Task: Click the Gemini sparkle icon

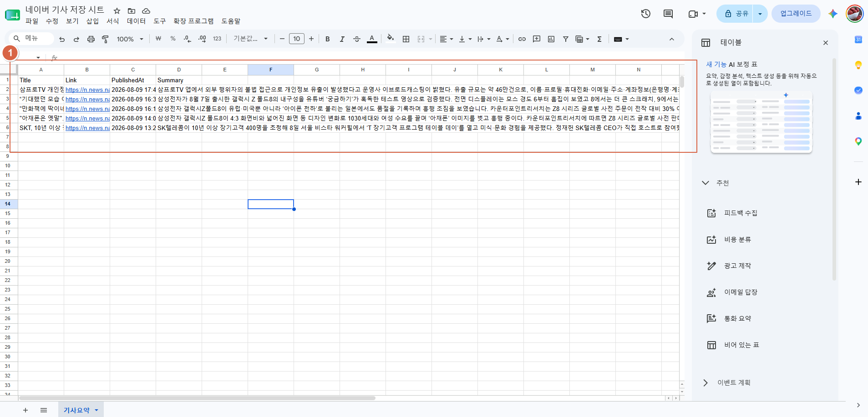Action: 833,14
